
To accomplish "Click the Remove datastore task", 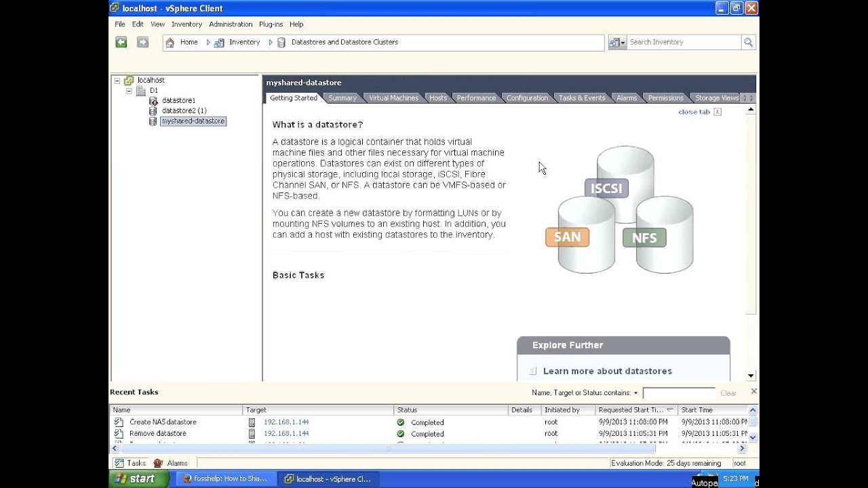I will [157, 434].
